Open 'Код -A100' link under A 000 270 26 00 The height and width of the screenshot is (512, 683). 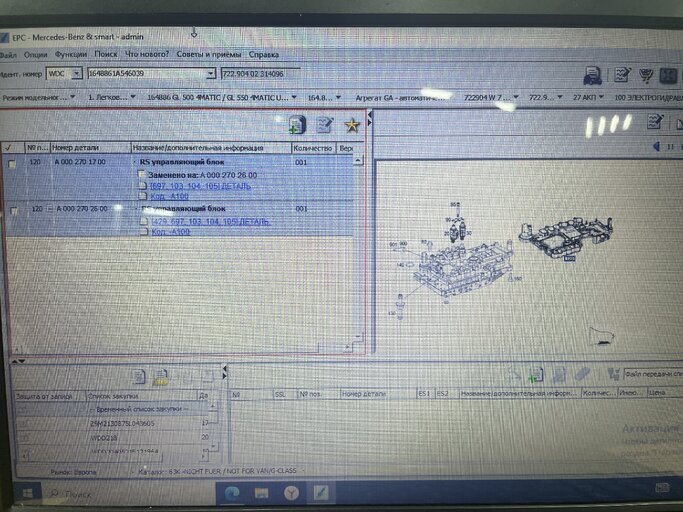[x=171, y=231]
